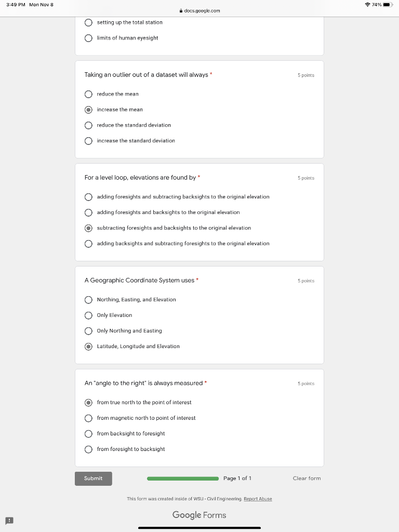The height and width of the screenshot is (532, 399).
Task: Choose 'Only Northing and Easting' option
Action: [x=88, y=331]
